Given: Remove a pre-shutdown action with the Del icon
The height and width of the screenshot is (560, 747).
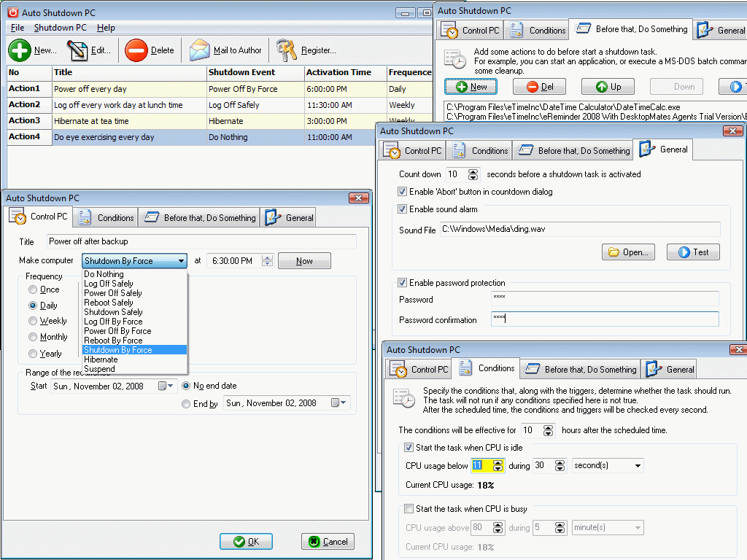Looking at the screenshot, I should [x=539, y=86].
